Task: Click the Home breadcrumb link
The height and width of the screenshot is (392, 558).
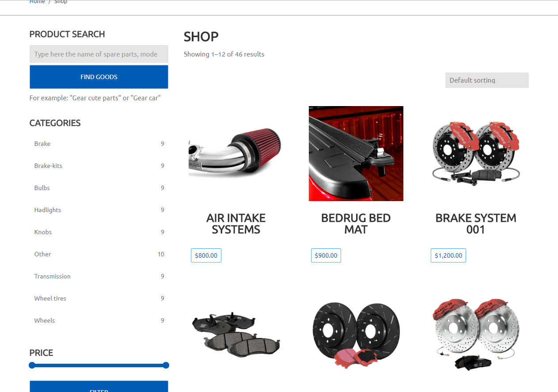Action: click(x=37, y=2)
